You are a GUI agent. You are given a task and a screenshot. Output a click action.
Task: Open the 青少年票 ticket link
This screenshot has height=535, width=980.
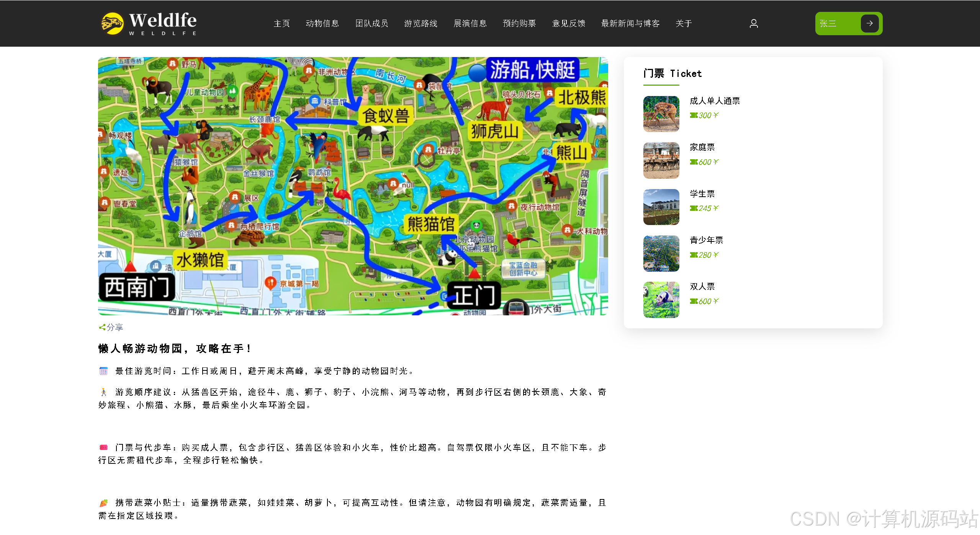click(706, 240)
